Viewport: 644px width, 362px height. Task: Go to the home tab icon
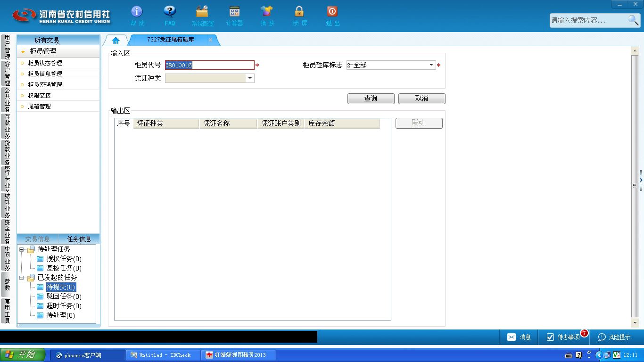click(x=116, y=40)
